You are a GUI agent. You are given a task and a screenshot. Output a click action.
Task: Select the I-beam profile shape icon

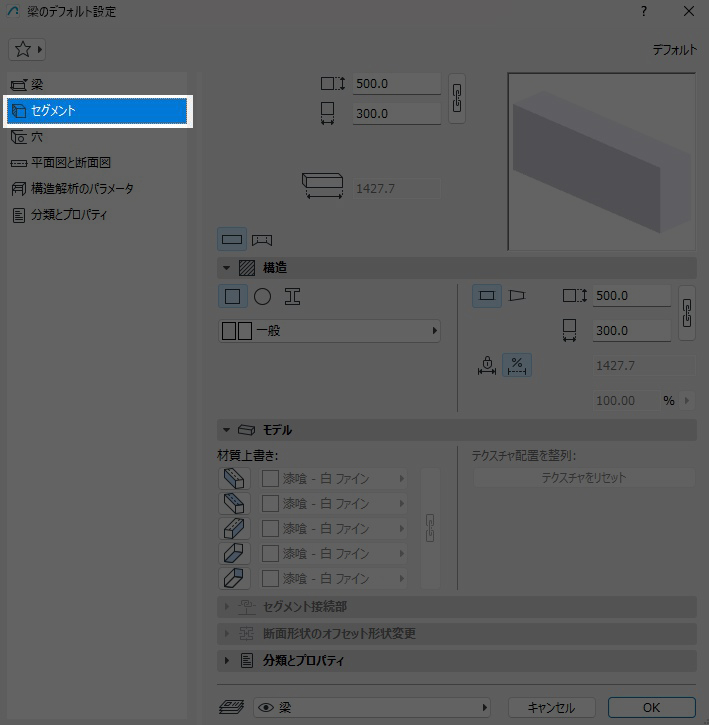click(x=292, y=296)
